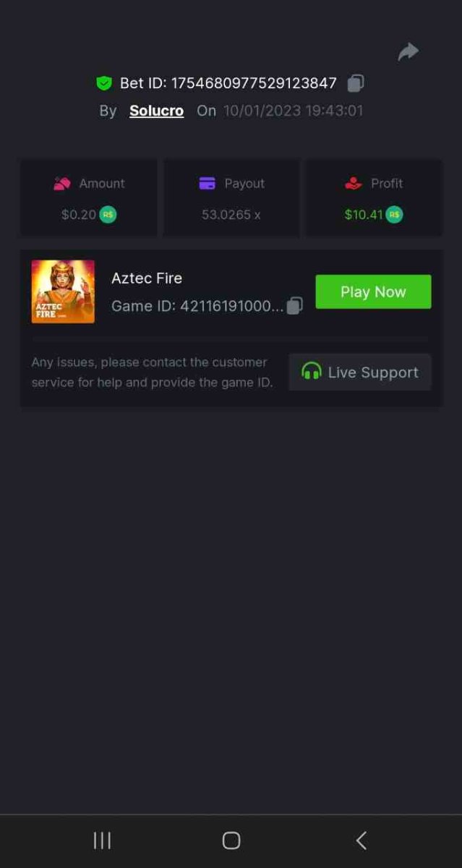This screenshot has height=868, width=462.
Task: Open the Solucro user profile link
Action: [156, 111]
